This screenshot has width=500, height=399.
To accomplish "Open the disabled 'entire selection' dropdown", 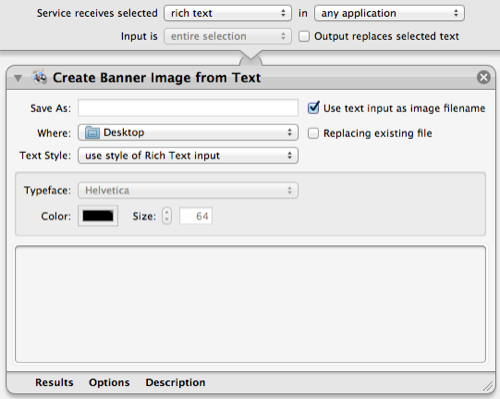I will (x=228, y=36).
